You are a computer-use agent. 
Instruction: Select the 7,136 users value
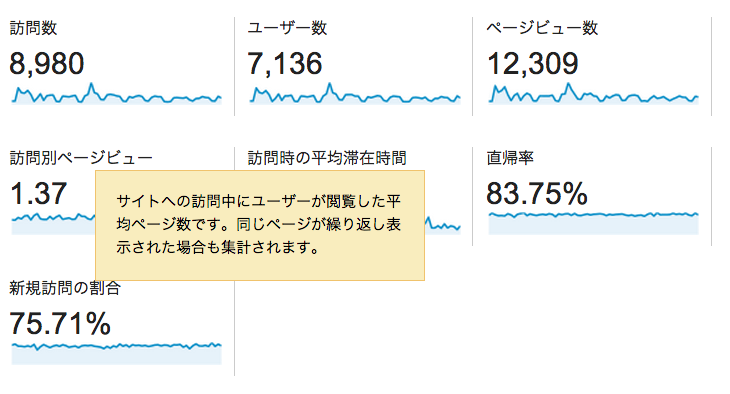(x=284, y=64)
